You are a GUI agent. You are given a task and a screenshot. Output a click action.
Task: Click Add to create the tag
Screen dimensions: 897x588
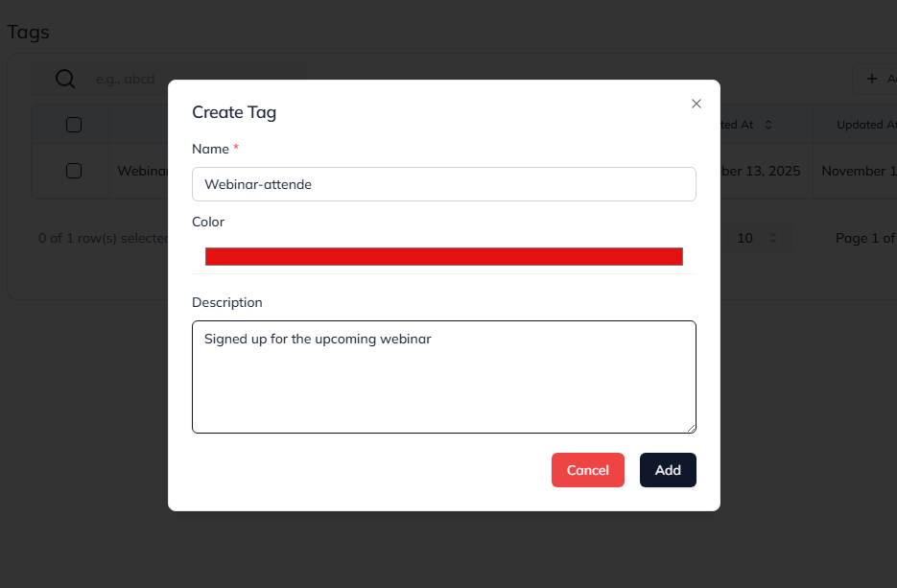click(x=668, y=469)
